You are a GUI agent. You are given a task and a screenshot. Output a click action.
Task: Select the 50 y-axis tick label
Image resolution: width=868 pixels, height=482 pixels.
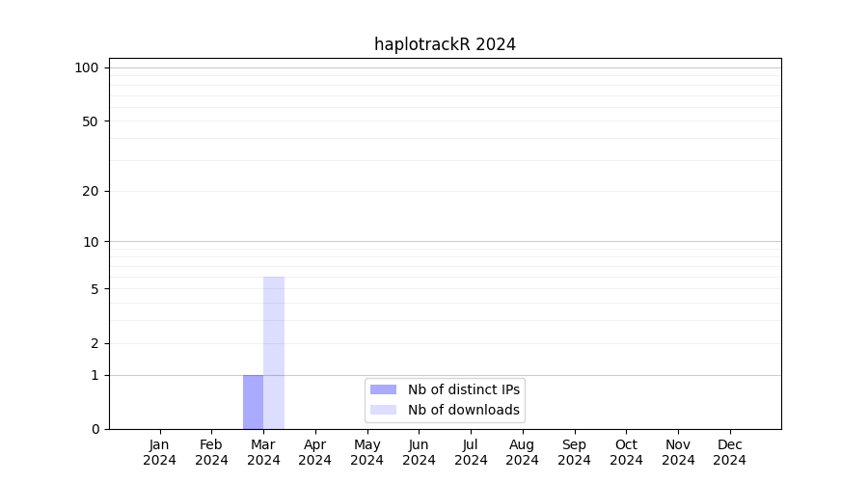90,121
